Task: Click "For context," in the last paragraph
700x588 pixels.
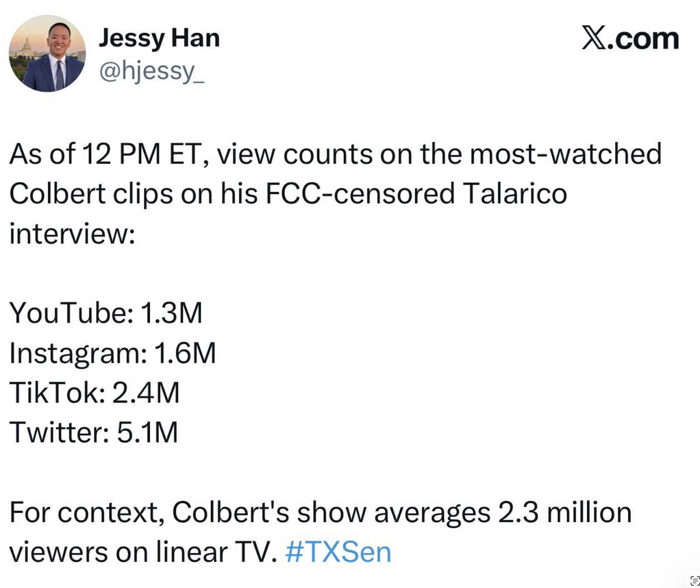Action: coord(87,512)
